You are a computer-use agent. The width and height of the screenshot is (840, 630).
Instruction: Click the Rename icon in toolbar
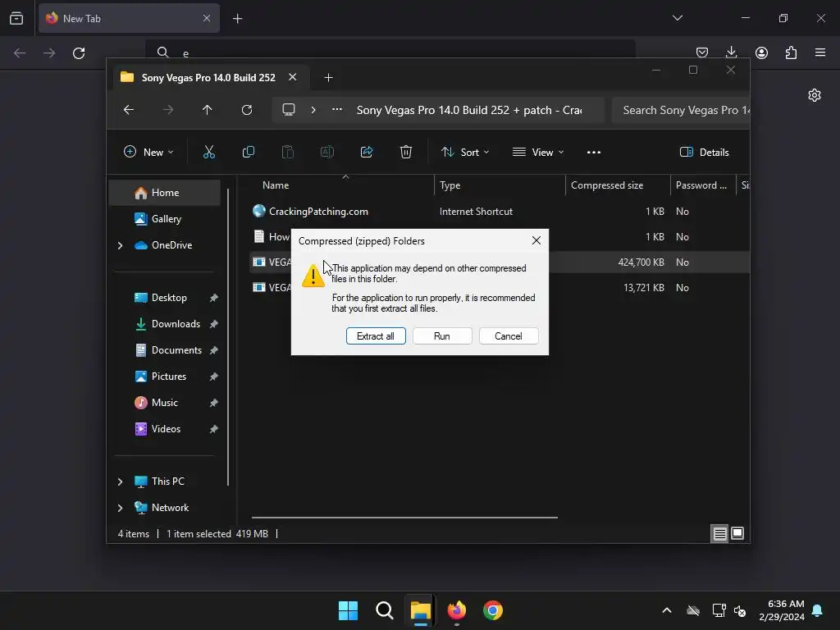(x=326, y=152)
